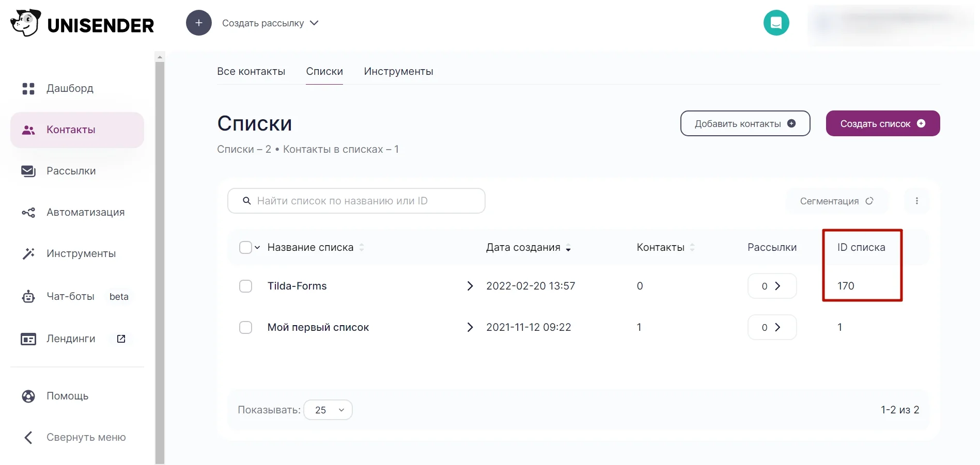Switch to the Инструменты top tab
The height and width of the screenshot is (465, 980).
tap(398, 71)
